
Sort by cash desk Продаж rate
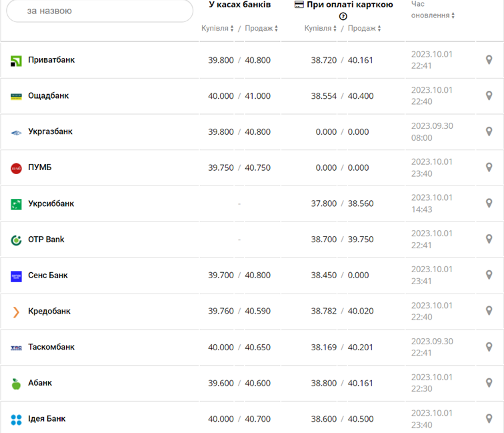(x=261, y=29)
